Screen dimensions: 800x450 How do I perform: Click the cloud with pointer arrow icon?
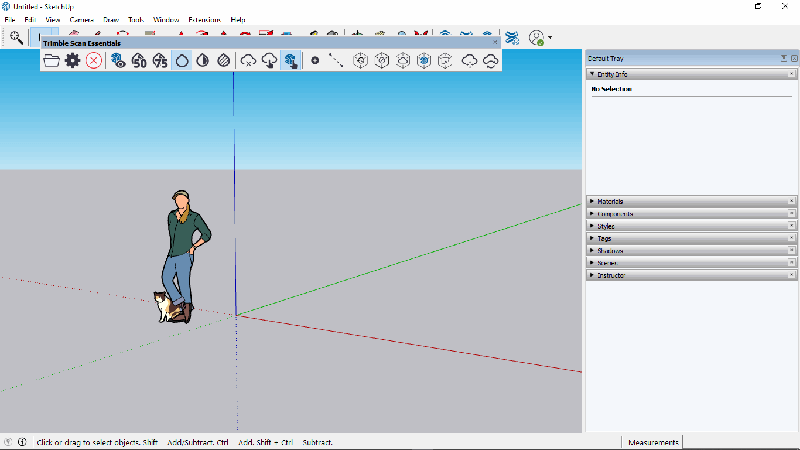(x=269, y=61)
